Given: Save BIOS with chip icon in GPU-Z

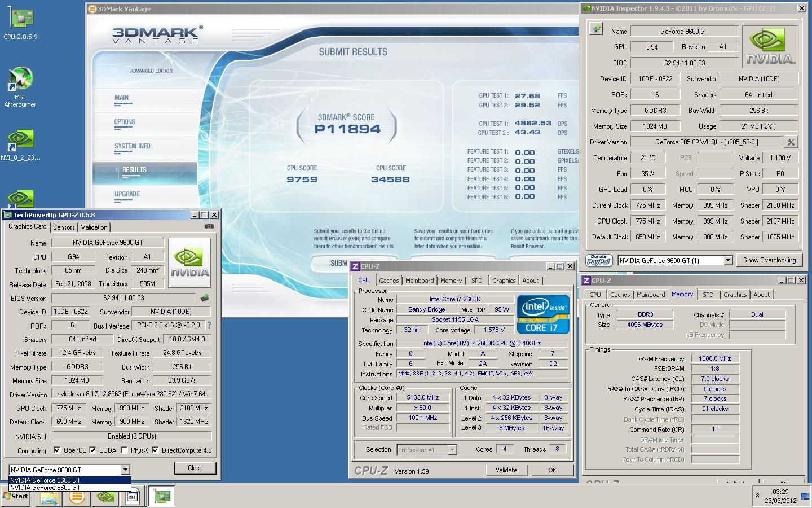Looking at the screenshot, I should point(205,298).
